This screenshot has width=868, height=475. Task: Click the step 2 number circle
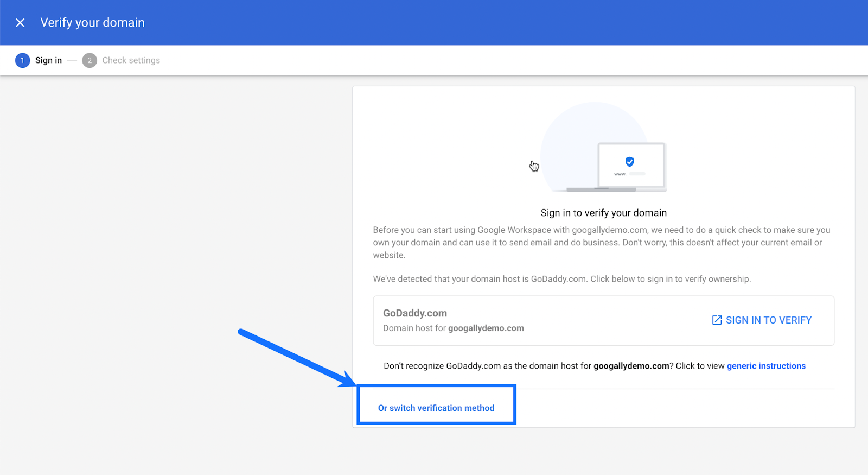90,60
